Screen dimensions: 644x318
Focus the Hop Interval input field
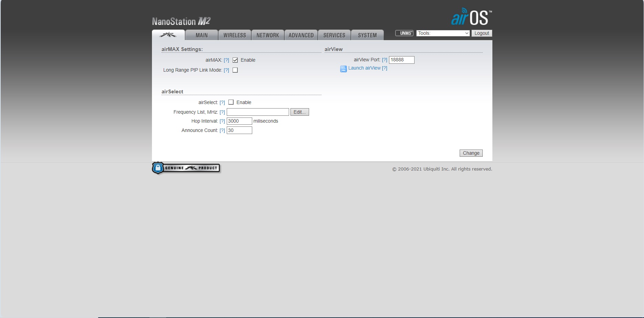click(239, 121)
